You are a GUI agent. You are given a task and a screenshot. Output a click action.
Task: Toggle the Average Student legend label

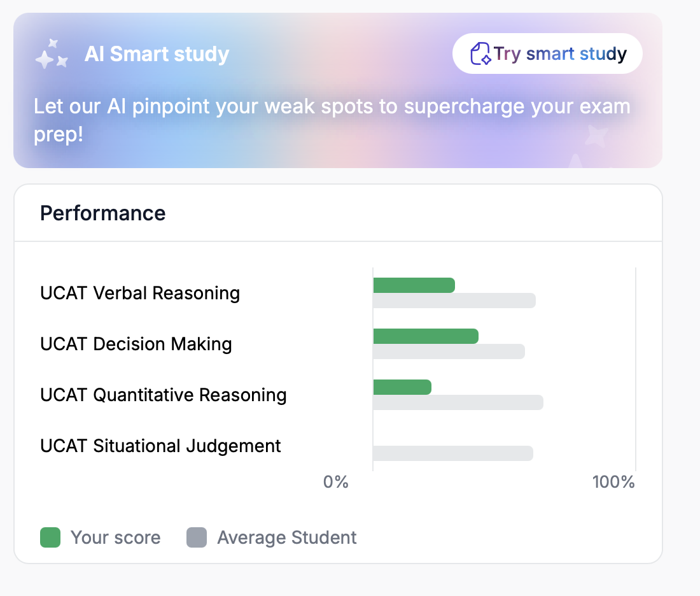[x=287, y=537]
